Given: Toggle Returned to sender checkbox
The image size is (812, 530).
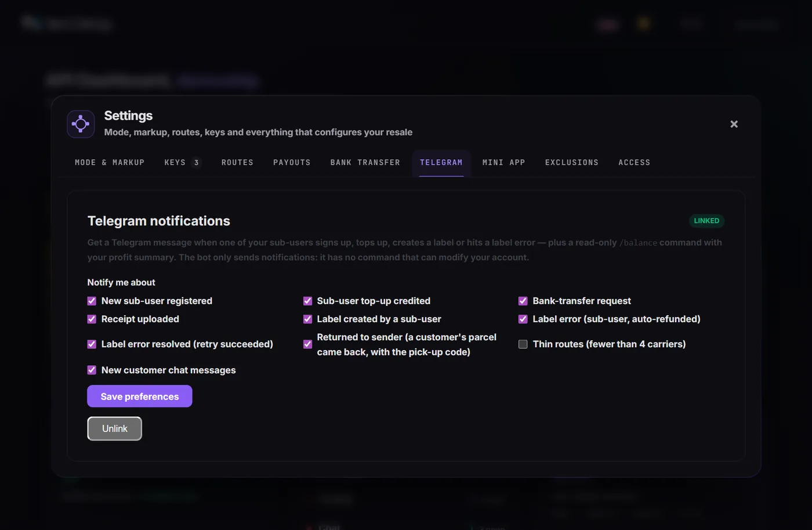Looking at the screenshot, I should tap(307, 344).
